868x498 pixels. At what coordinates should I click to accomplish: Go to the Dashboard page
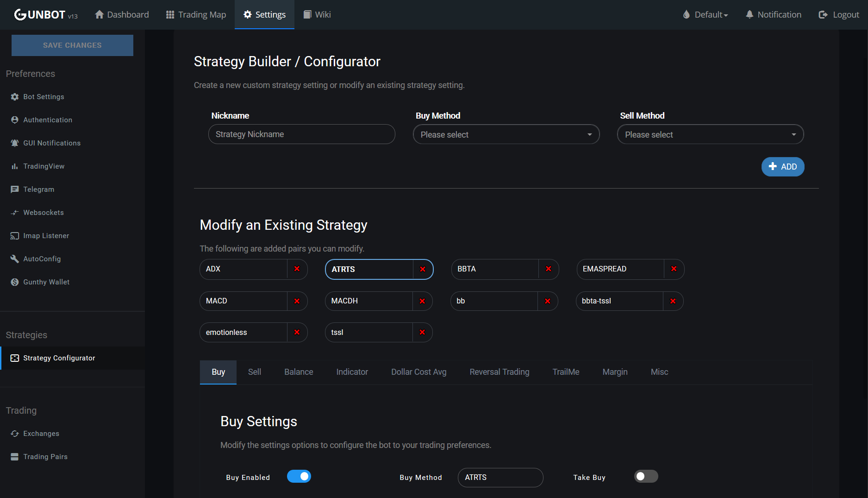[122, 15]
